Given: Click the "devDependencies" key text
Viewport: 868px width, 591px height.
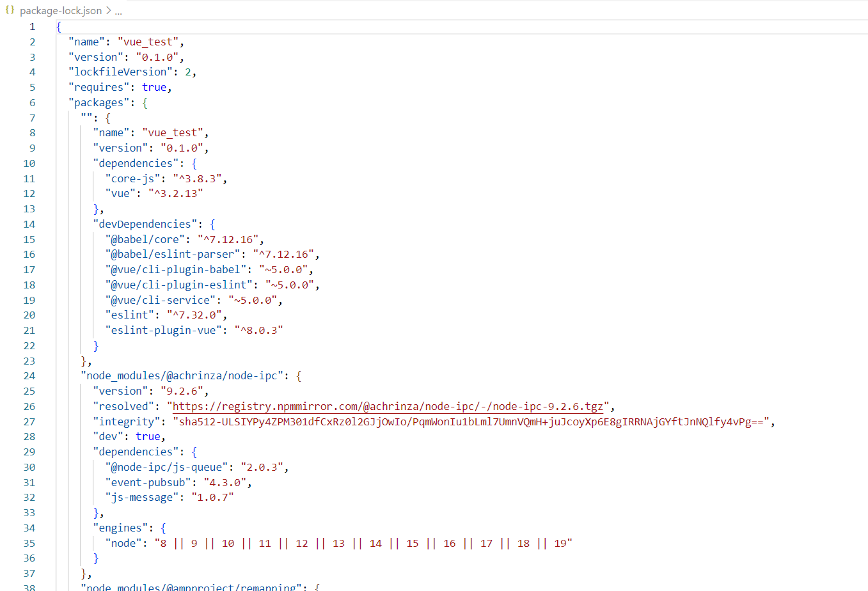Looking at the screenshot, I should coord(145,225).
